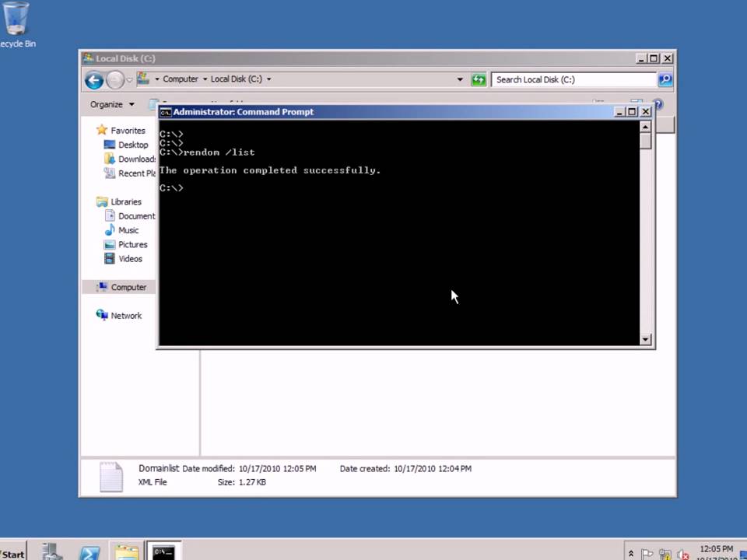The width and height of the screenshot is (747, 560).
Task: Click the Favorites star icon
Action: (101, 130)
